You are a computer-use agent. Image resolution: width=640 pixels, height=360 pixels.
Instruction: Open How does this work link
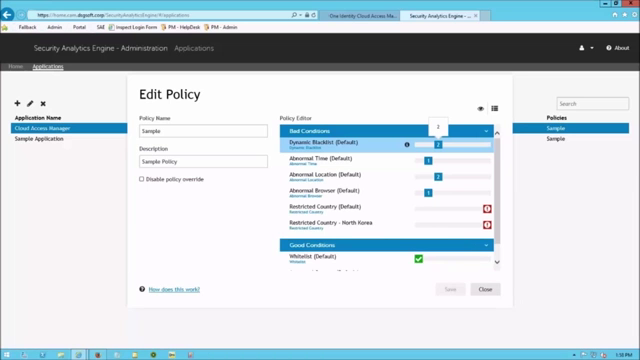pos(174,289)
